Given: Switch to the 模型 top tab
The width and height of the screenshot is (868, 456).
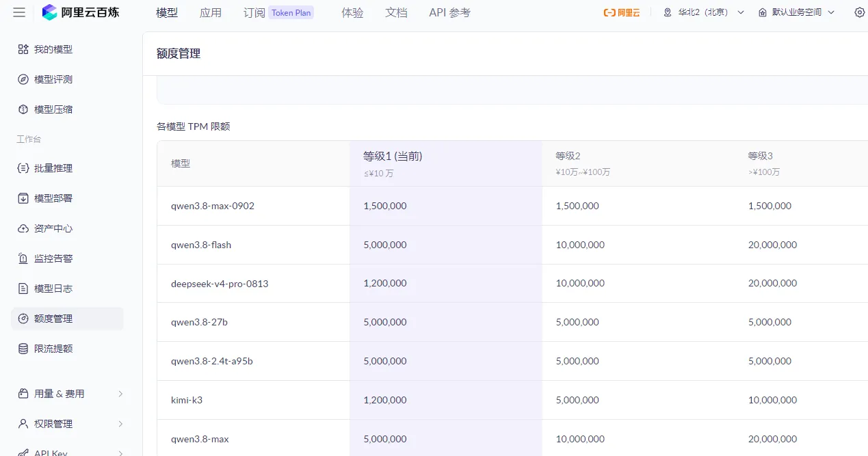Looking at the screenshot, I should 167,12.
